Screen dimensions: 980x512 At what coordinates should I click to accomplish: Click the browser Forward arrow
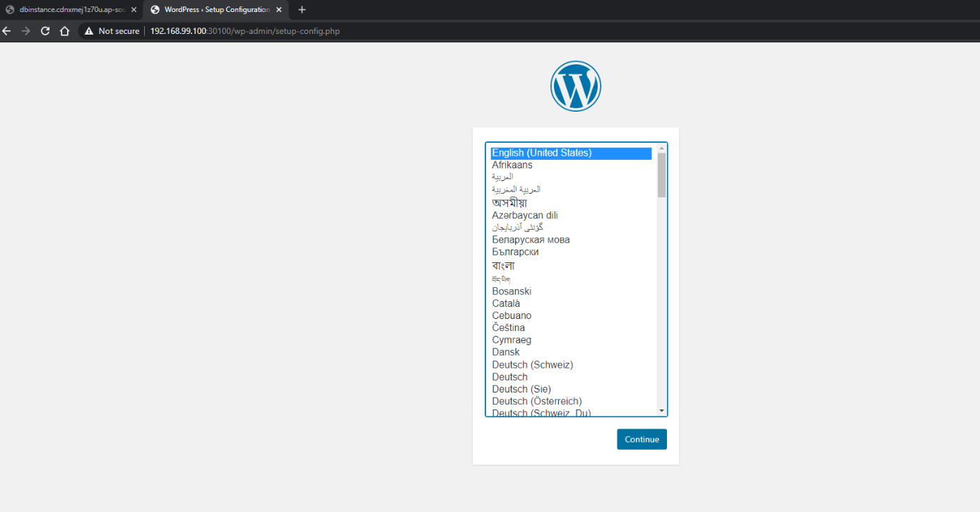[26, 31]
